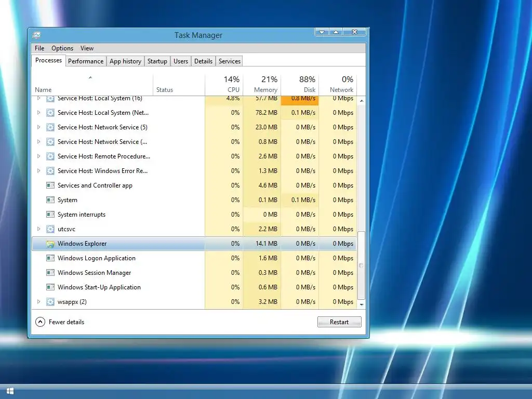
Task: Switch to the Performance tab
Action: point(86,61)
